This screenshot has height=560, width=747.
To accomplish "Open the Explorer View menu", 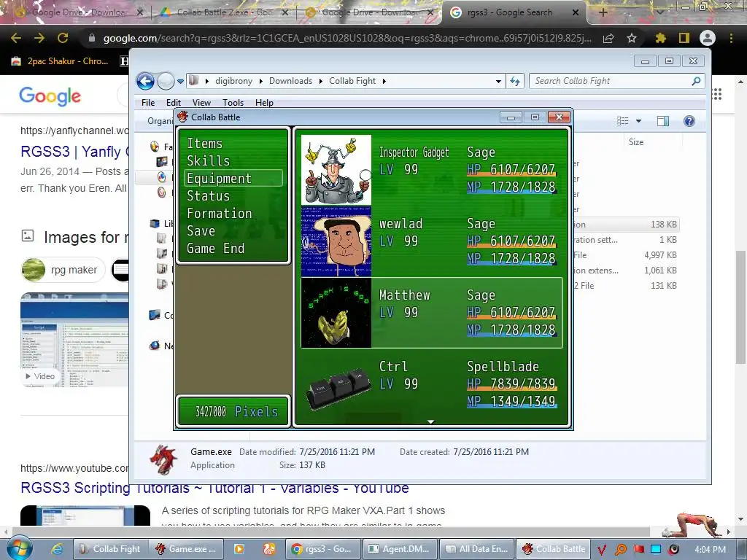I will click(x=201, y=102).
